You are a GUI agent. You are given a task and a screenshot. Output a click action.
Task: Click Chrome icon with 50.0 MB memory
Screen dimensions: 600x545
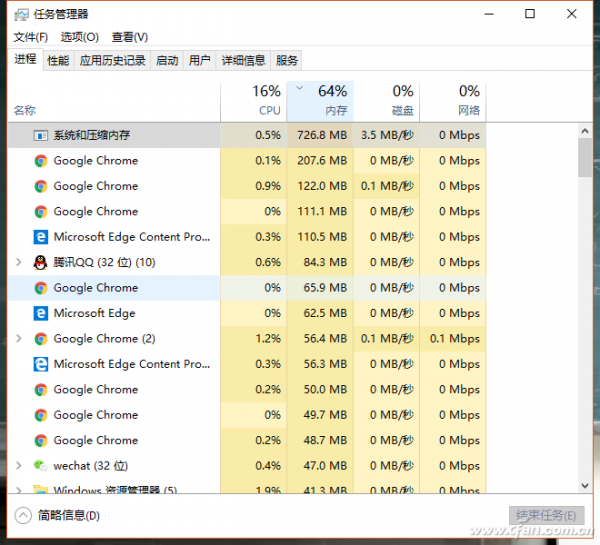coord(41,390)
